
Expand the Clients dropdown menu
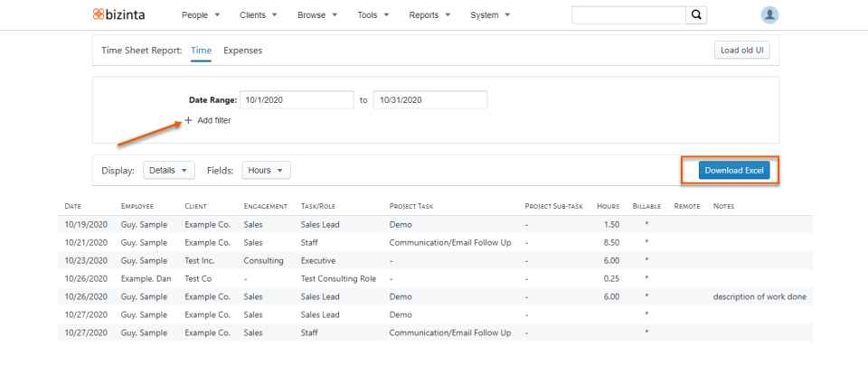coord(259,15)
